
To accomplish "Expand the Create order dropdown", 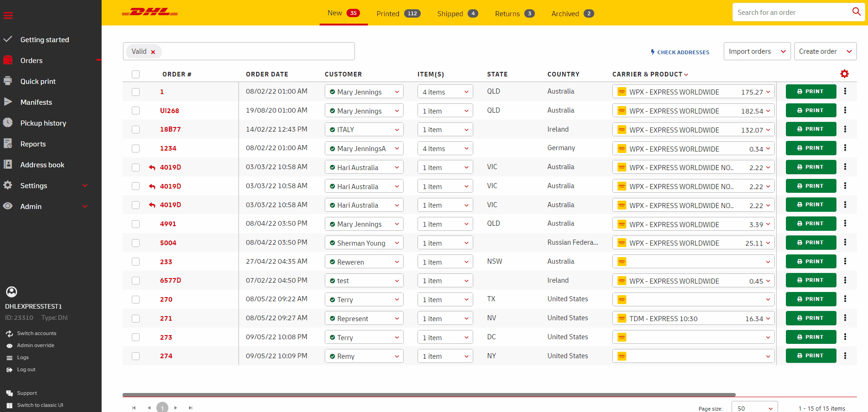I will (825, 51).
